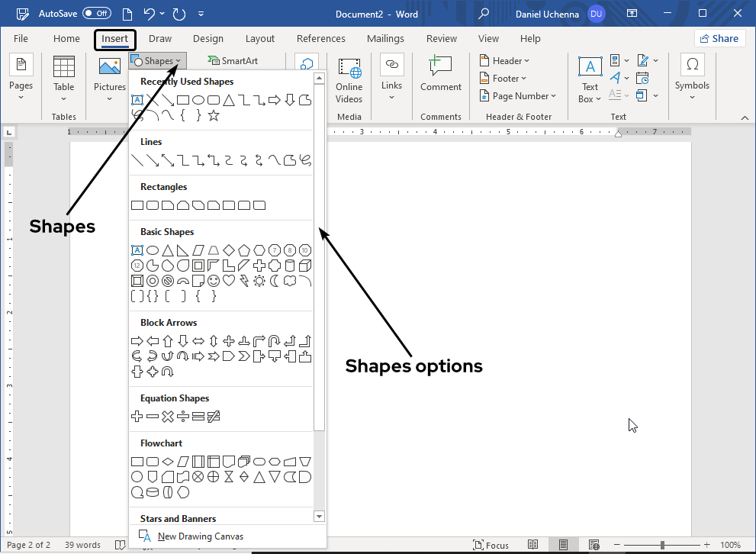Open the References tab

click(x=320, y=39)
